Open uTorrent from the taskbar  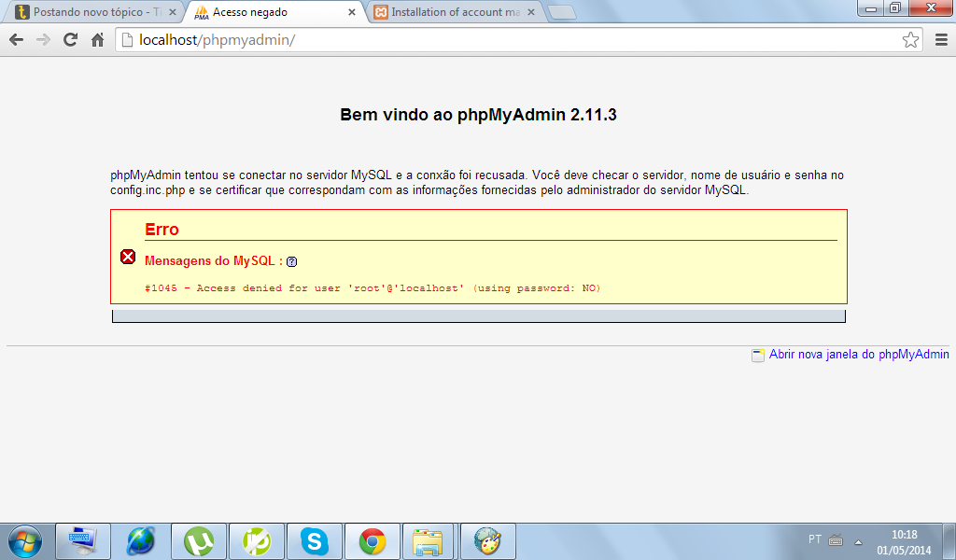199,541
